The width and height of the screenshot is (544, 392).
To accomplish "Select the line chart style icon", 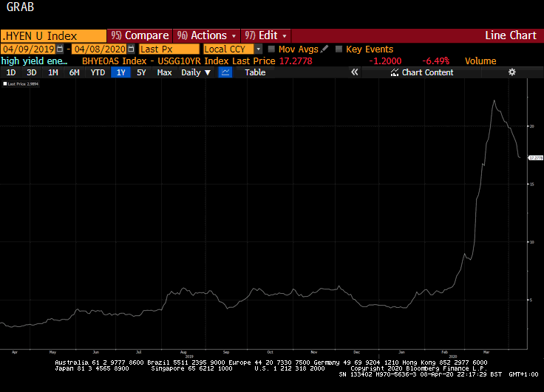I will click(x=225, y=72).
